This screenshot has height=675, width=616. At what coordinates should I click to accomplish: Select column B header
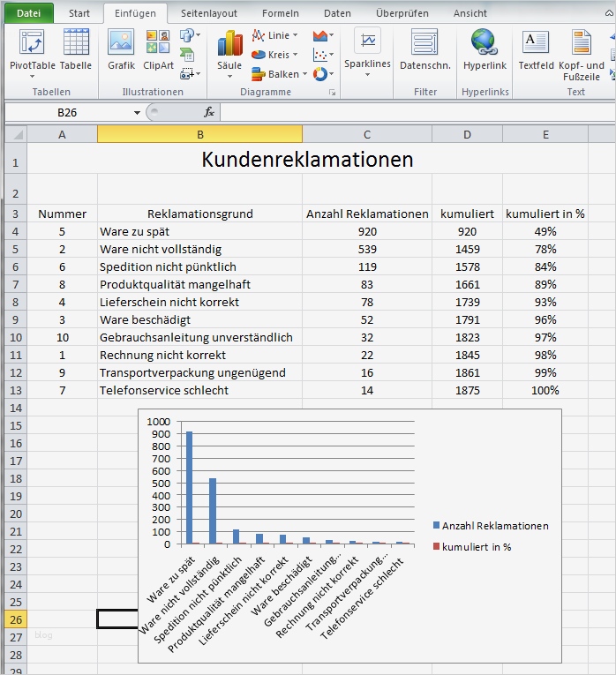click(x=199, y=135)
